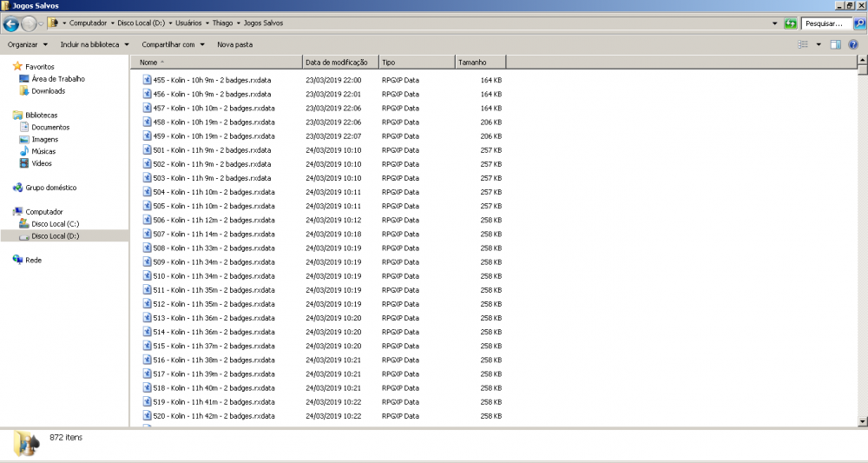This screenshot has width=868, height=463.
Task: Open the Compartilhar com dropdown
Action: (x=173, y=44)
